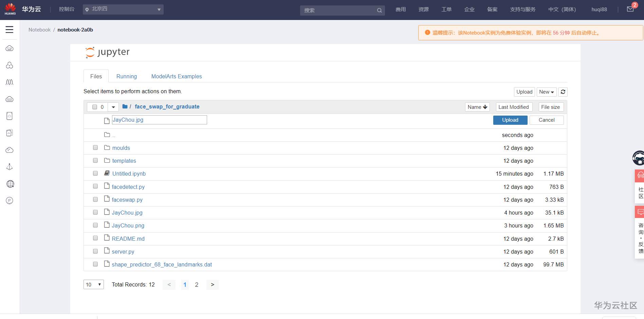This screenshot has width=644, height=319.
Task: Open the Huawei Cloud logo home
Action: point(10,9)
